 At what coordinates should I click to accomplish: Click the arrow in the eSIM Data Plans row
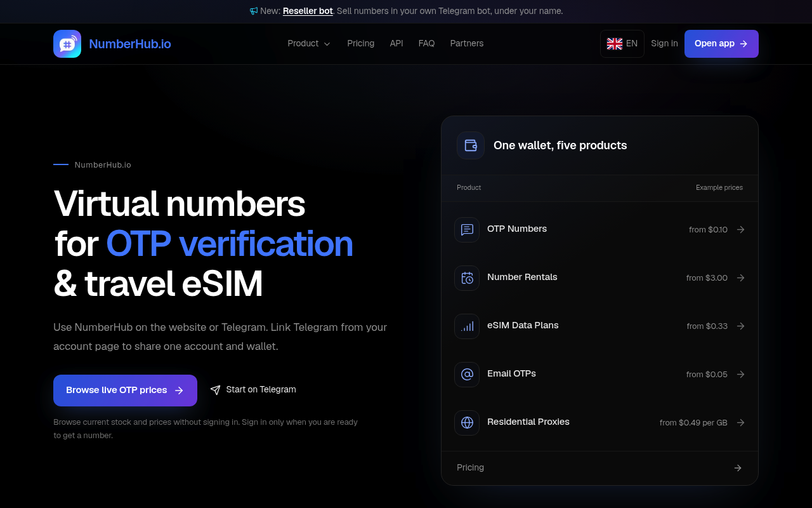740,326
